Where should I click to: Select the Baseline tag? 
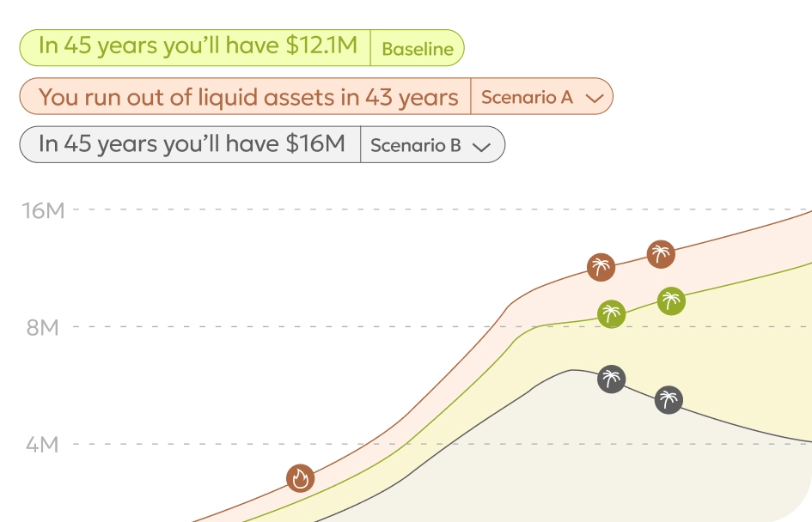[x=417, y=49]
